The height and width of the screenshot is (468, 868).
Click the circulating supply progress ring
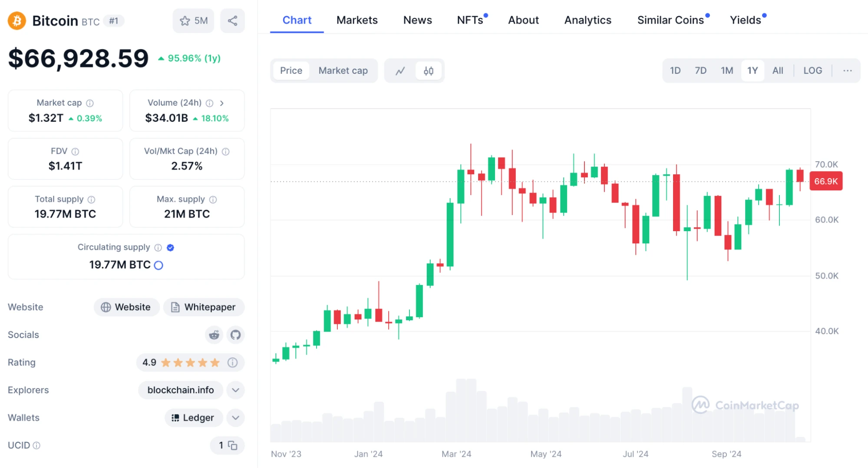[158, 265]
